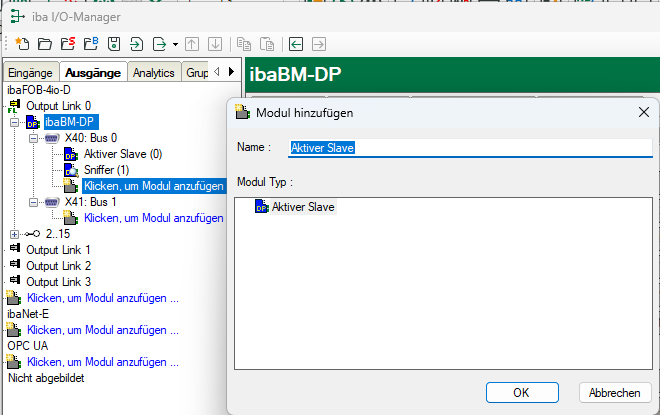This screenshot has height=415, width=660.
Task: Cancel dialog with Abbrechen button
Action: 615,393
